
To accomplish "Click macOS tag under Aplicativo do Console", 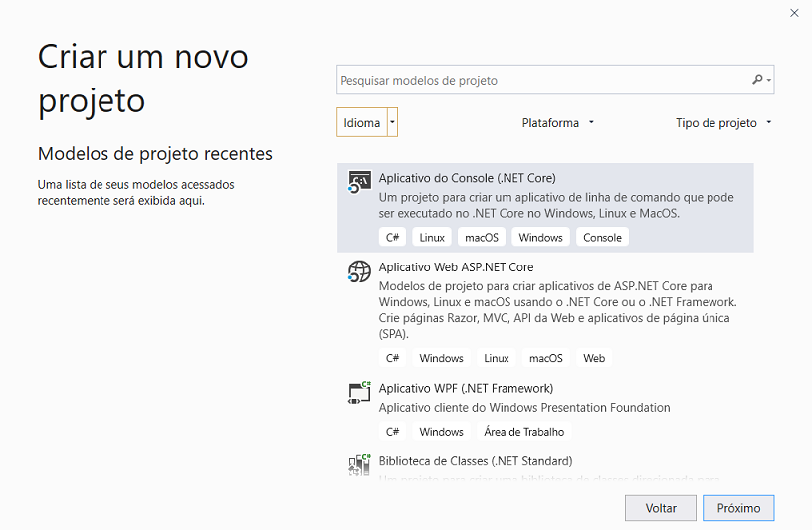I will tap(482, 237).
